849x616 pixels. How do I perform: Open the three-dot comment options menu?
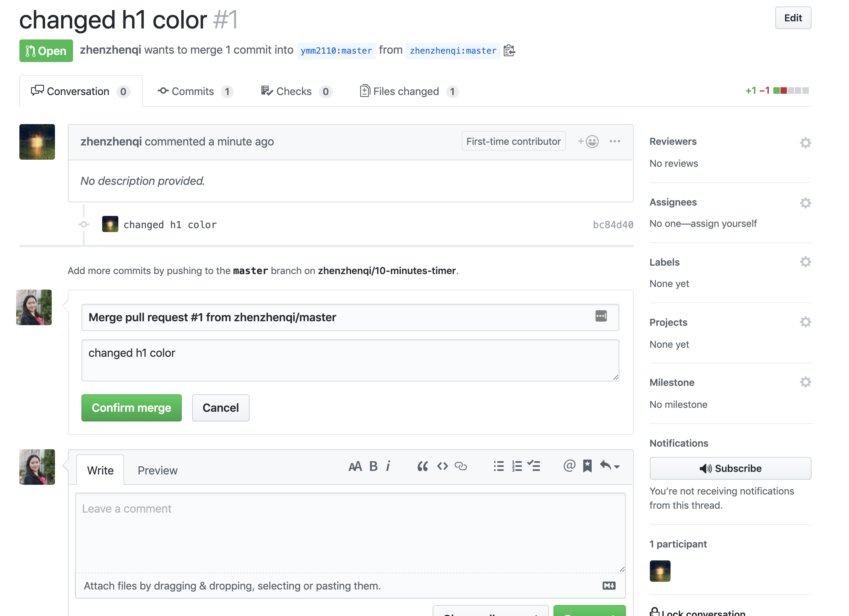tap(615, 142)
